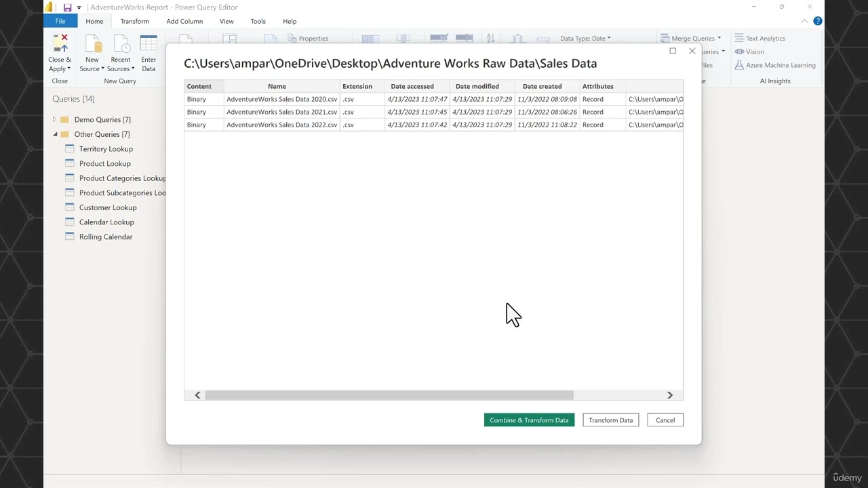Cancel the folder import dialog
Viewport: 868px width, 488px height.
(x=665, y=420)
